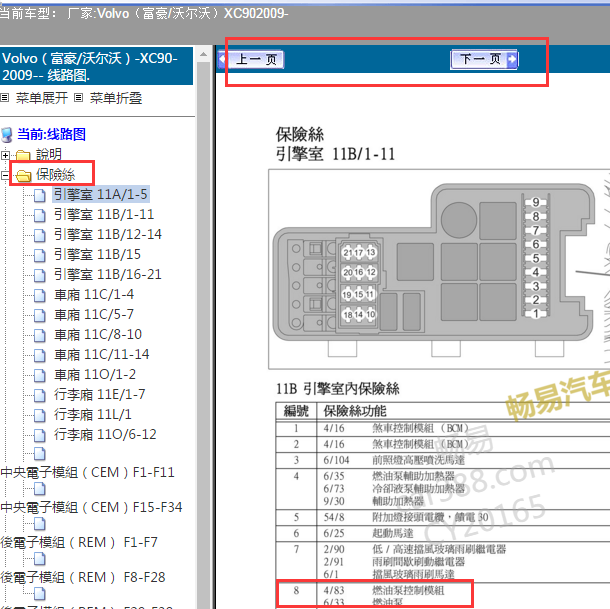Click the sidebar scrollbar up arrow
This screenshot has height=609, width=610.
(x=203, y=54)
